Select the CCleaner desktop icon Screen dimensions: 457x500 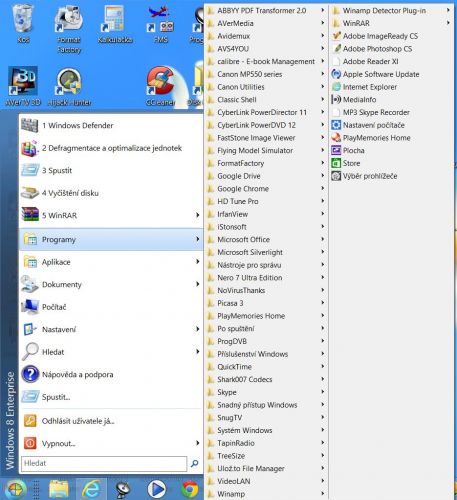(161, 86)
